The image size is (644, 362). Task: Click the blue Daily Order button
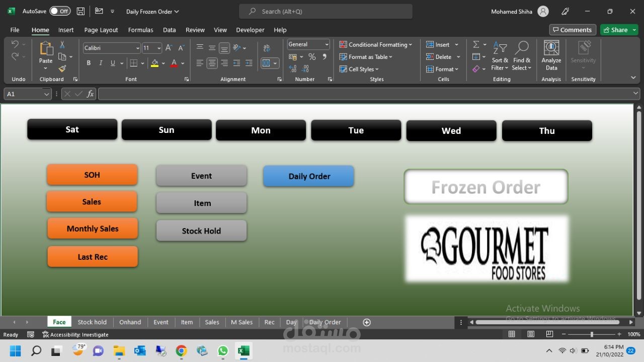[x=309, y=176]
